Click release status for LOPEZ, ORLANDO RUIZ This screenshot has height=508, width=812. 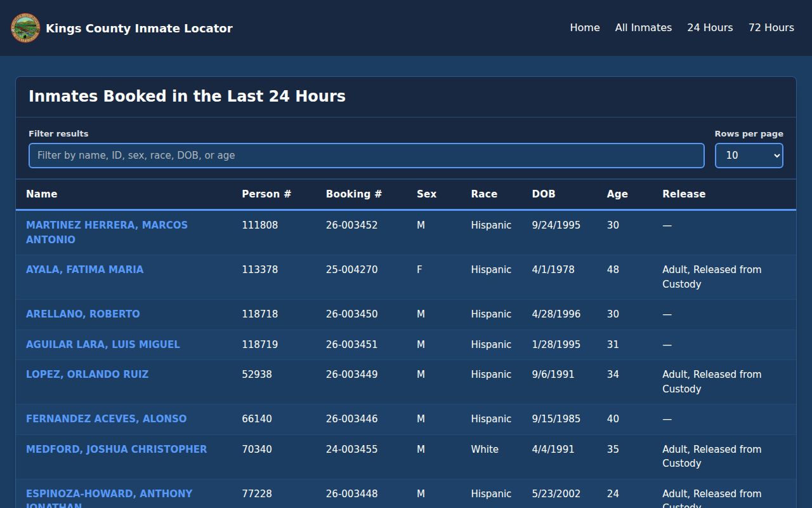[712, 382]
